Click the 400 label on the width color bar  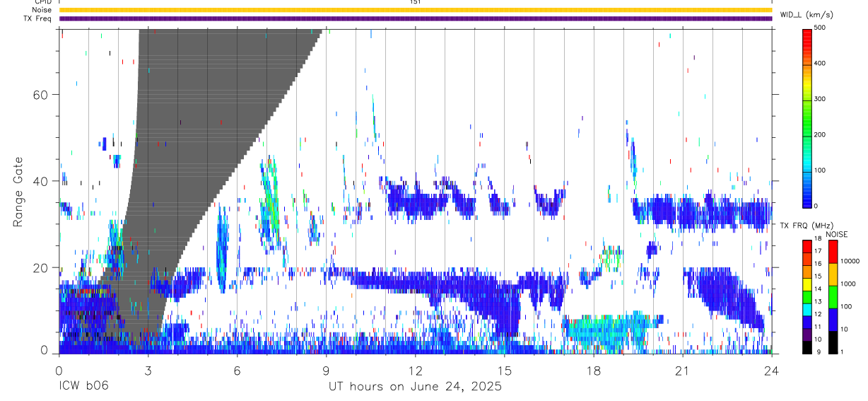[x=819, y=64]
